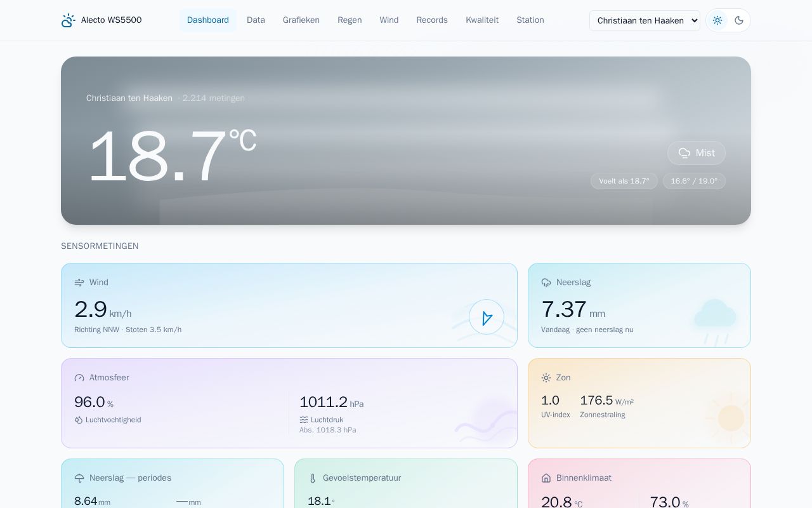812x508 pixels.
Task: Switch to the Data tab
Action: click(256, 20)
